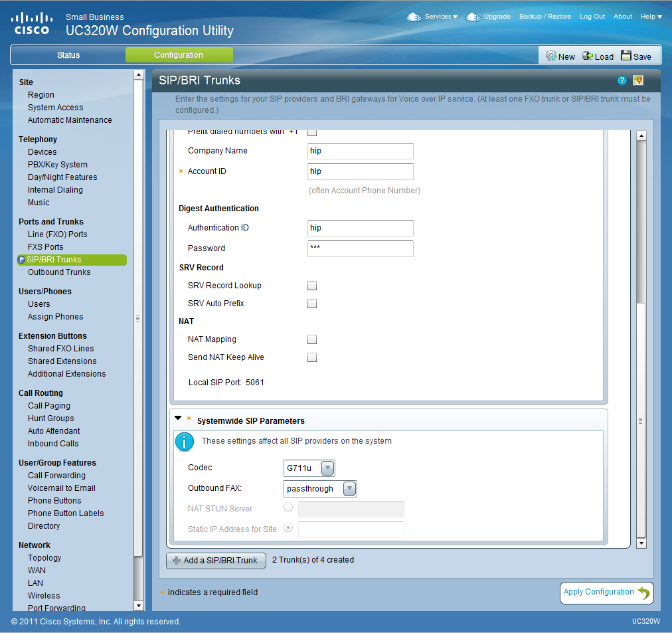
Task: Open the Outbound FAX passthrough dropdown
Action: pyautogui.click(x=349, y=489)
